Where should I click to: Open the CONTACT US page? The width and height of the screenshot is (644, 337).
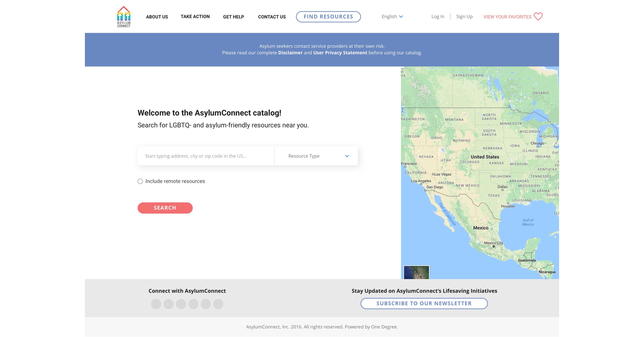[x=272, y=17]
